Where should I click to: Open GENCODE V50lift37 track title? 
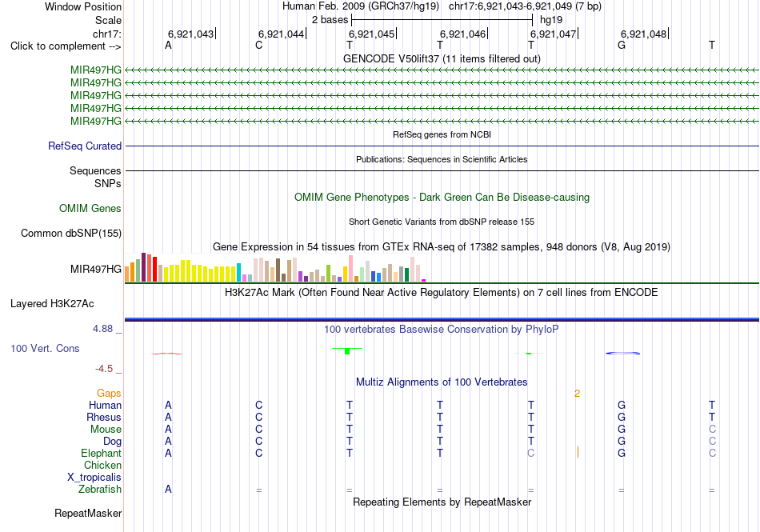point(442,58)
